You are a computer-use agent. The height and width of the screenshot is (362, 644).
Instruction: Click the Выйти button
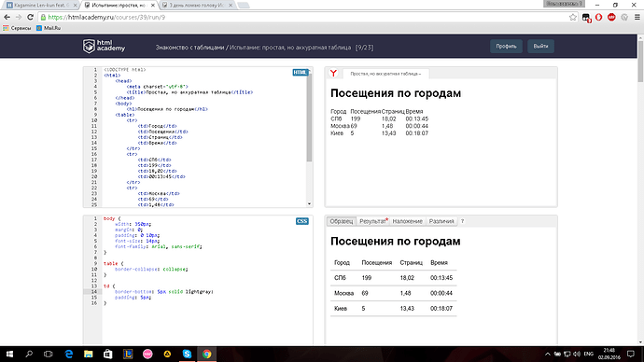coord(540,47)
